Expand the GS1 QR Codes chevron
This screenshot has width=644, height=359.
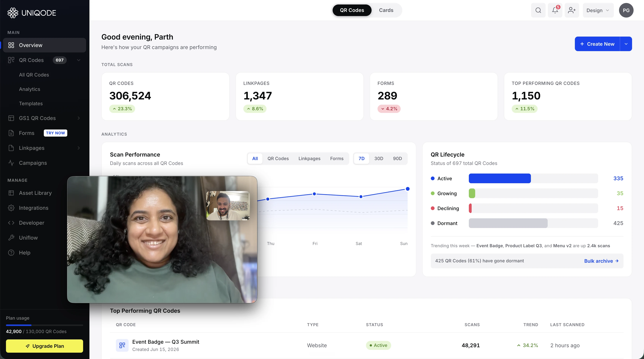pos(78,118)
